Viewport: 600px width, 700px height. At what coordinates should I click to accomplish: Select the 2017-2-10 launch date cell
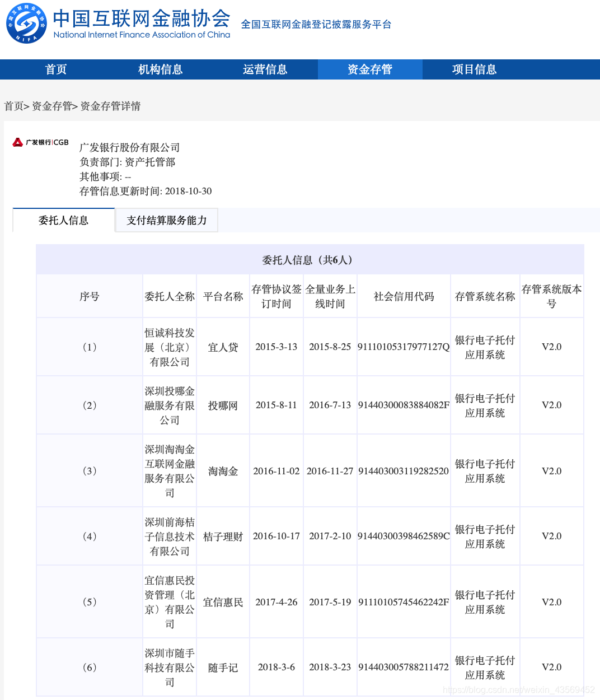pos(330,536)
